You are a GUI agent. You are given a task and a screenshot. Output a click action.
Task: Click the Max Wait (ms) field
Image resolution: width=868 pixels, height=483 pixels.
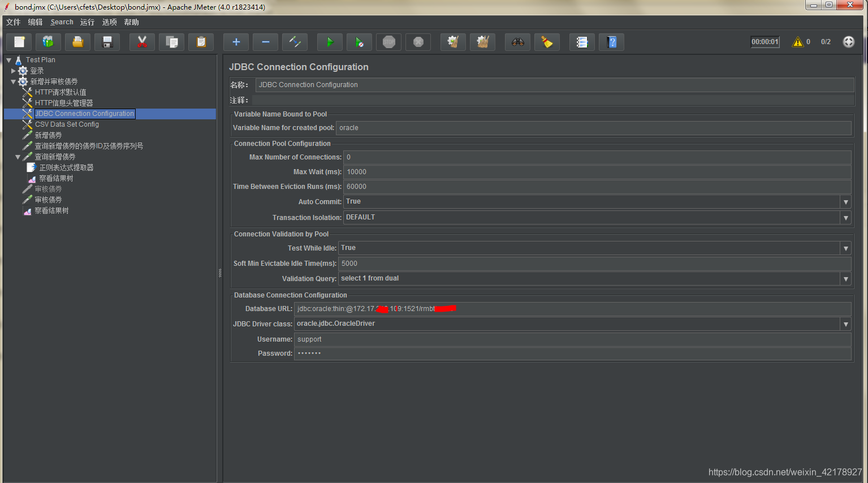click(x=597, y=172)
